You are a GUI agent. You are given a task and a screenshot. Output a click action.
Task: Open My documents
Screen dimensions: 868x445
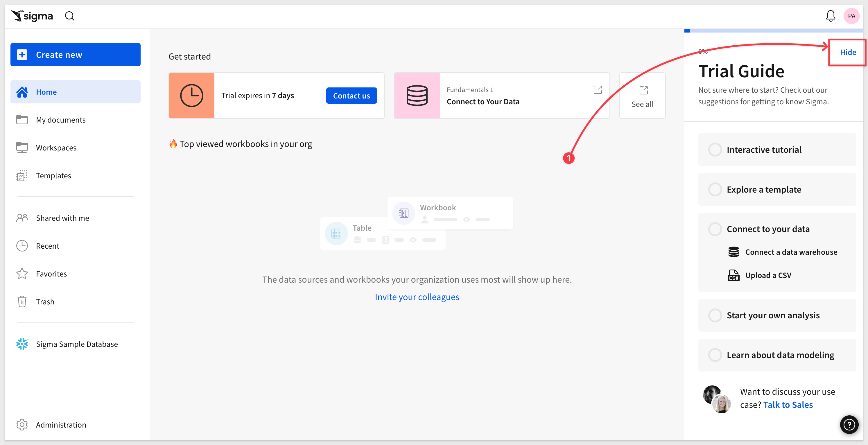(76, 120)
